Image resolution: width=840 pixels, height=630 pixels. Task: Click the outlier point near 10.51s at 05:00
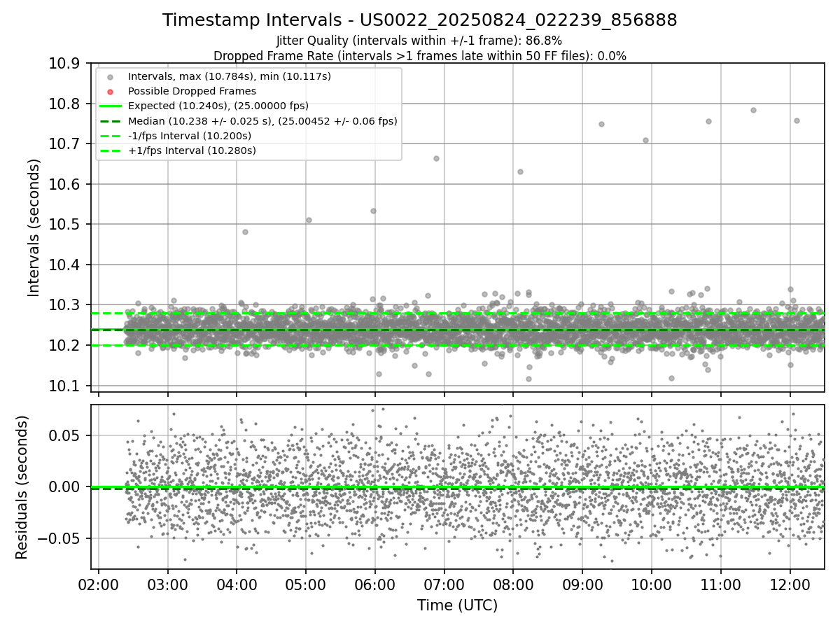tap(309, 220)
